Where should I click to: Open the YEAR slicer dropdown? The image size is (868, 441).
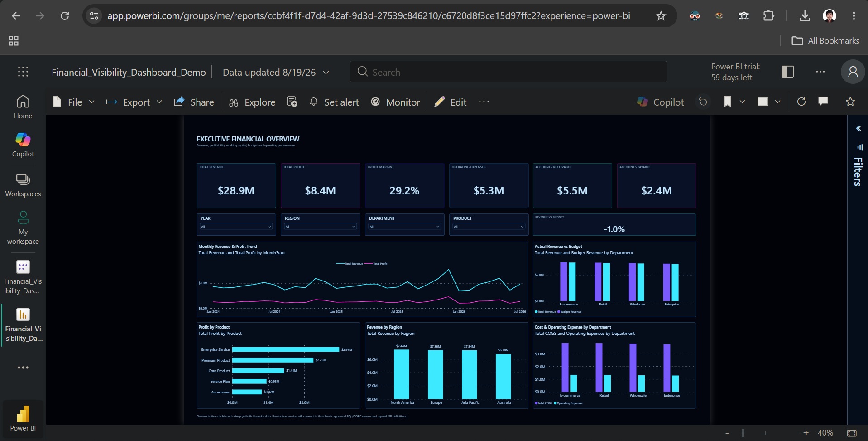(236, 226)
